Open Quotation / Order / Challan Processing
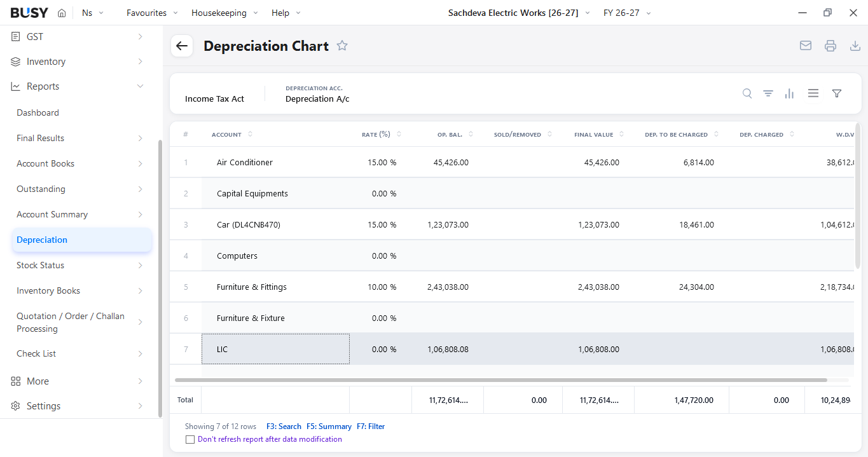Image resolution: width=868 pixels, height=457 pixels. 71,322
